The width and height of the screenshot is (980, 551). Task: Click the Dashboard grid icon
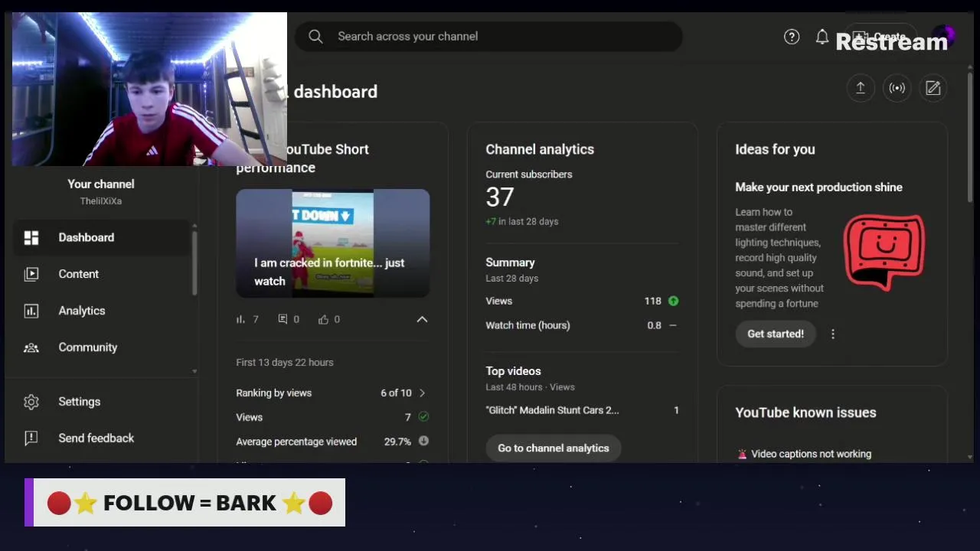coord(31,238)
